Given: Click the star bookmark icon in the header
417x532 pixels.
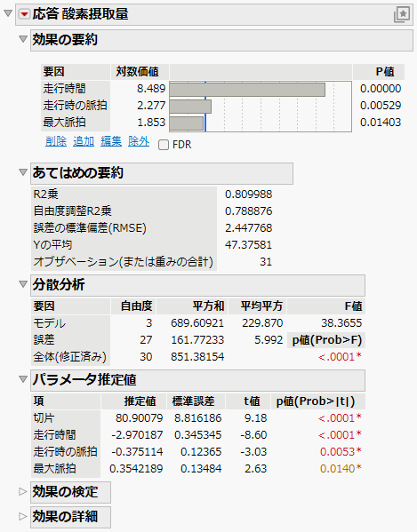Looking at the screenshot, I should [402, 14].
